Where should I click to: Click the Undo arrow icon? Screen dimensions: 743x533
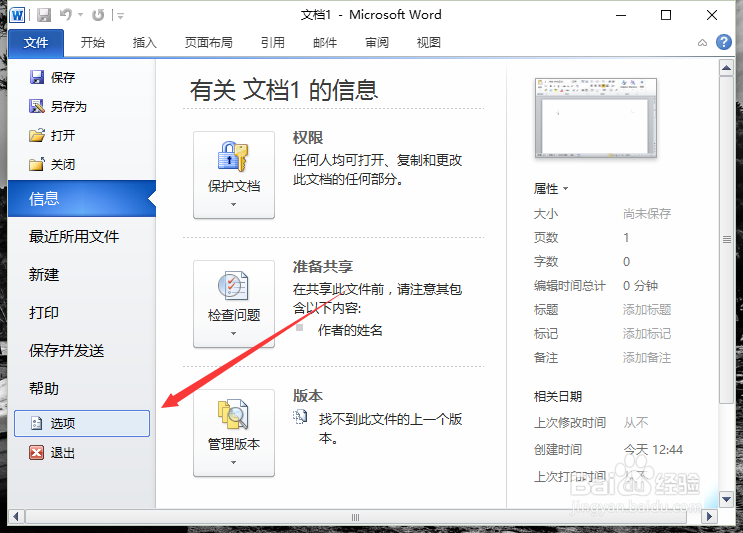pos(66,15)
